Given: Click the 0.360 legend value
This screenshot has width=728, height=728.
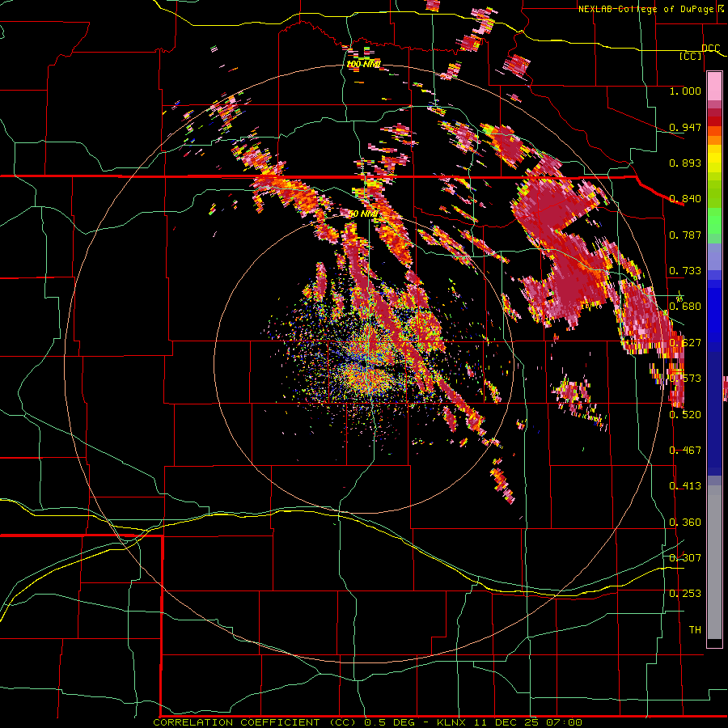Looking at the screenshot, I should (x=685, y=523).
